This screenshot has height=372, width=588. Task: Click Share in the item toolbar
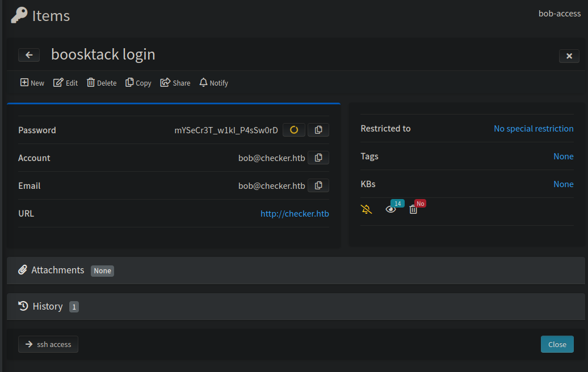[x=175, y=83]
